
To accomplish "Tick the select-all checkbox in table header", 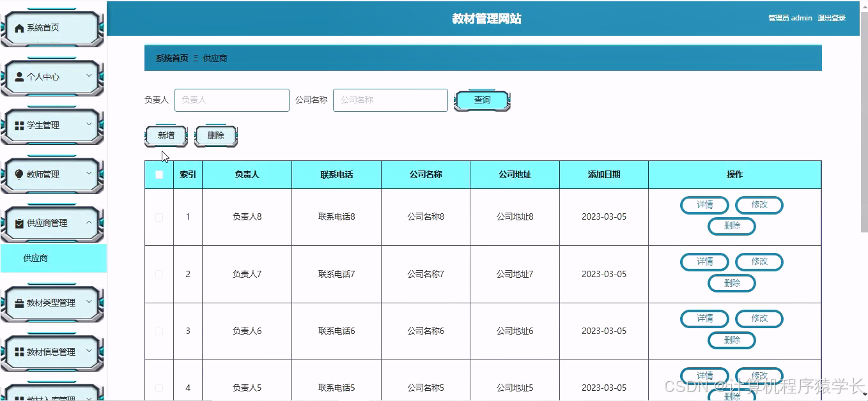I will [159, 174].
